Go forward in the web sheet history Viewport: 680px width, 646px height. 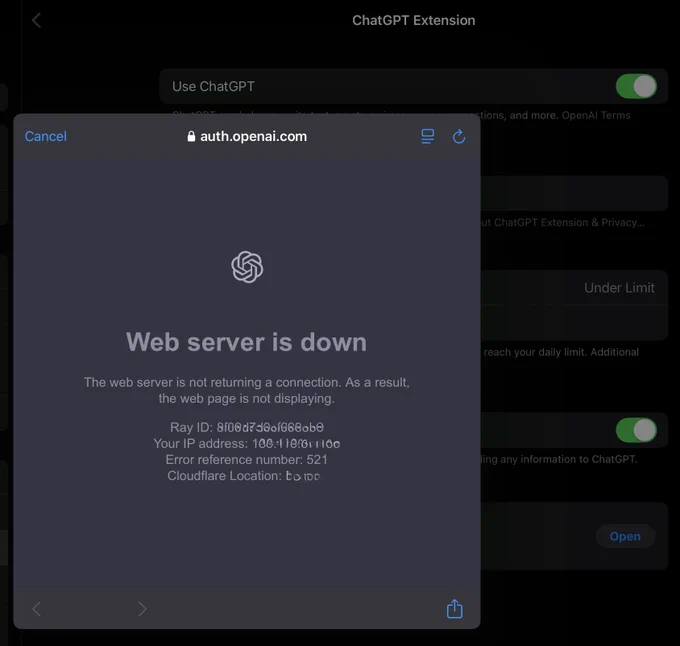pyautogui.click(x=142, y=609)
